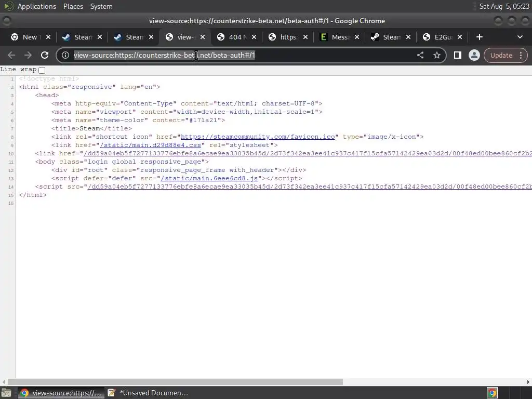Expand the tab search dropdown chevron

click(520, 37)
